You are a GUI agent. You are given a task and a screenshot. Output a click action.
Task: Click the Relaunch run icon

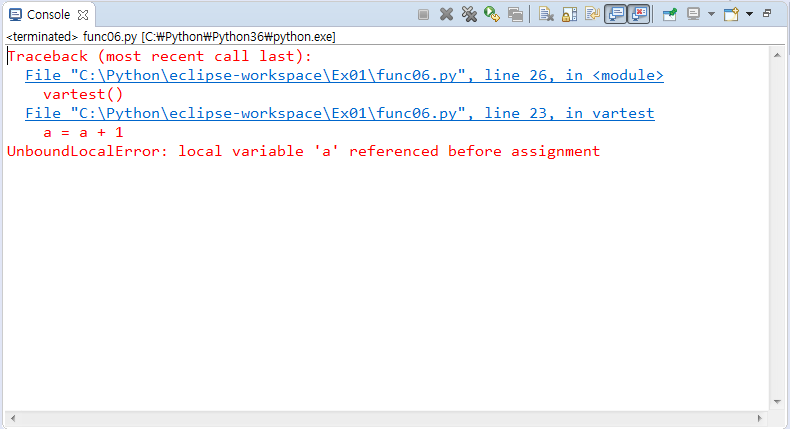pos(492,14)
